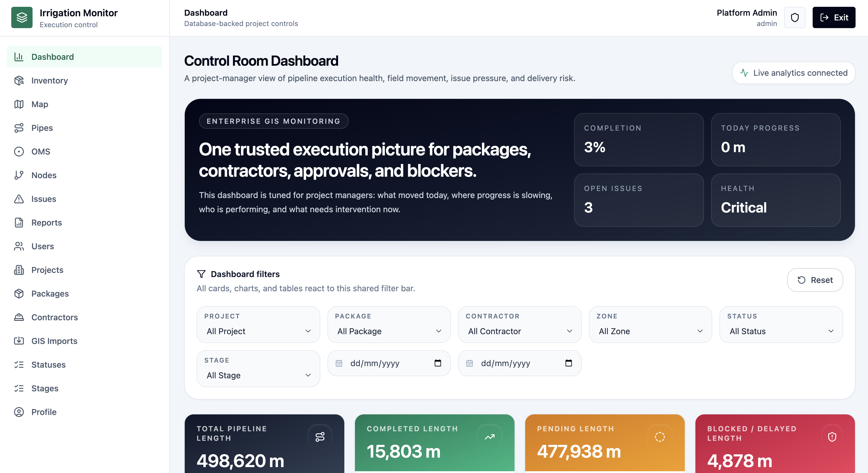Select Contractors in the sidebar
This screenshot has height=473, width=868.
click(x=84, y=317)
